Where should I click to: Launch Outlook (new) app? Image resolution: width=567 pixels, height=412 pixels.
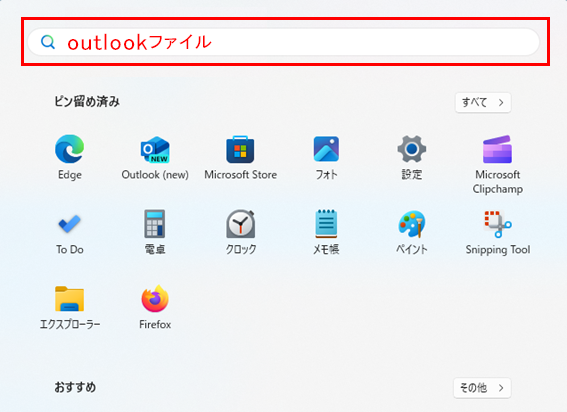click(155, 149)
